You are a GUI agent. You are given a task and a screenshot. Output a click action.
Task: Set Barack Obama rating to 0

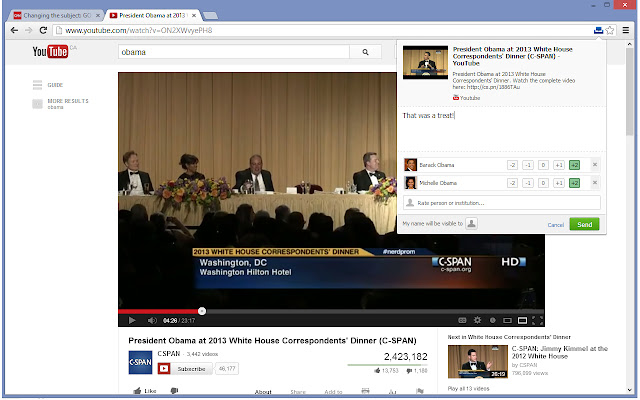pos(543,164)
